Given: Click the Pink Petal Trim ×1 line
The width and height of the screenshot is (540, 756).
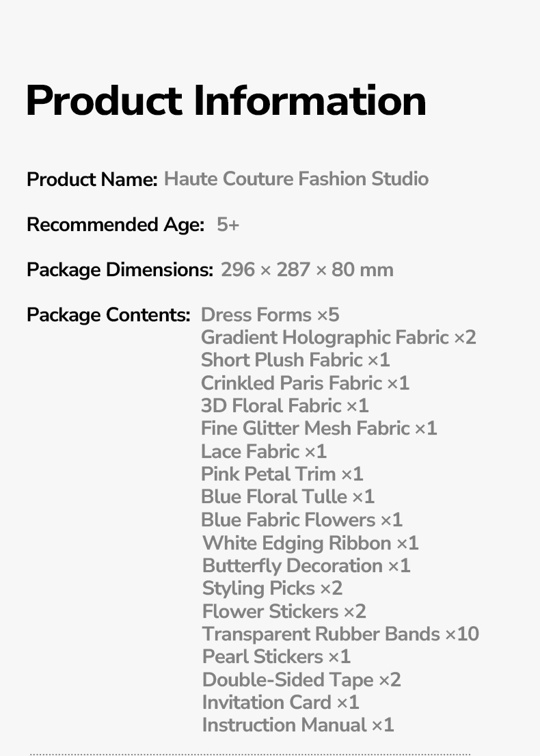Looking at the screenshot, I should click(x=282, y=474).
